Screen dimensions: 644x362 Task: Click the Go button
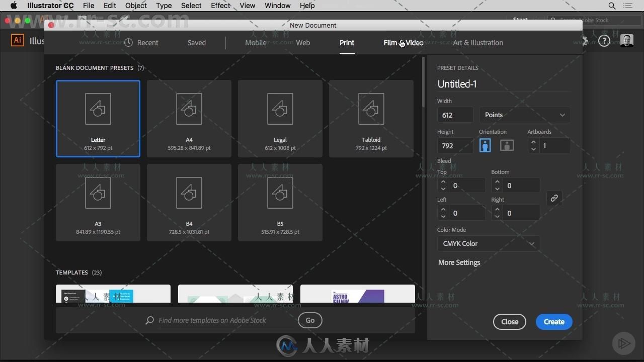(310, 320)
